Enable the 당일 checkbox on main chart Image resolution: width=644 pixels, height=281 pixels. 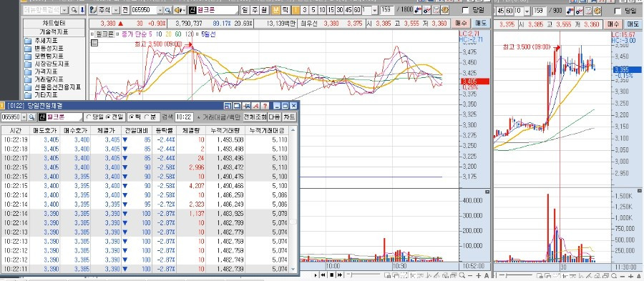466,10
